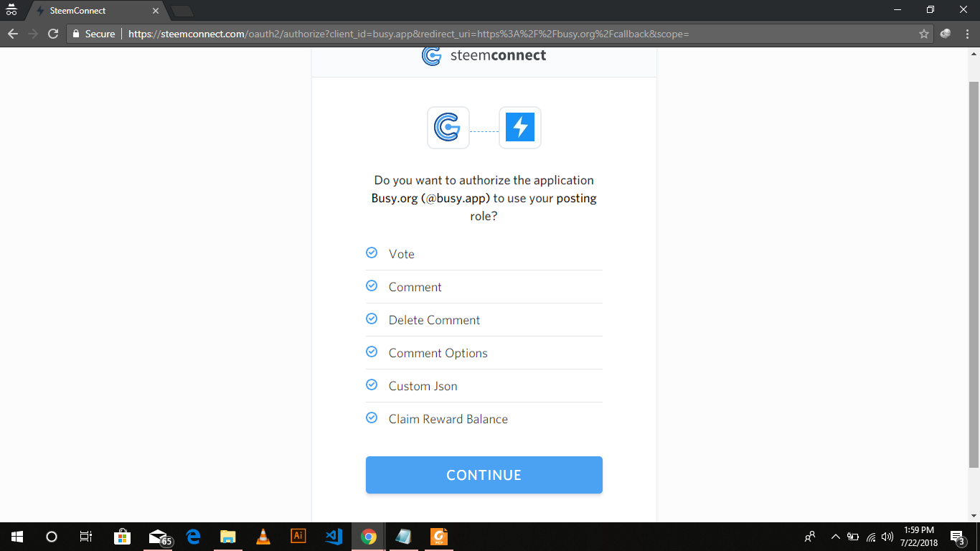
Task: Click the @busy.app account text
Action: 456,198
